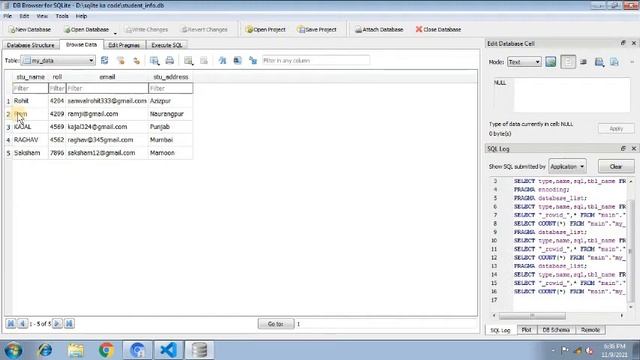Click the Open Database button
This screenshot has width=640, height=360.
86,29
